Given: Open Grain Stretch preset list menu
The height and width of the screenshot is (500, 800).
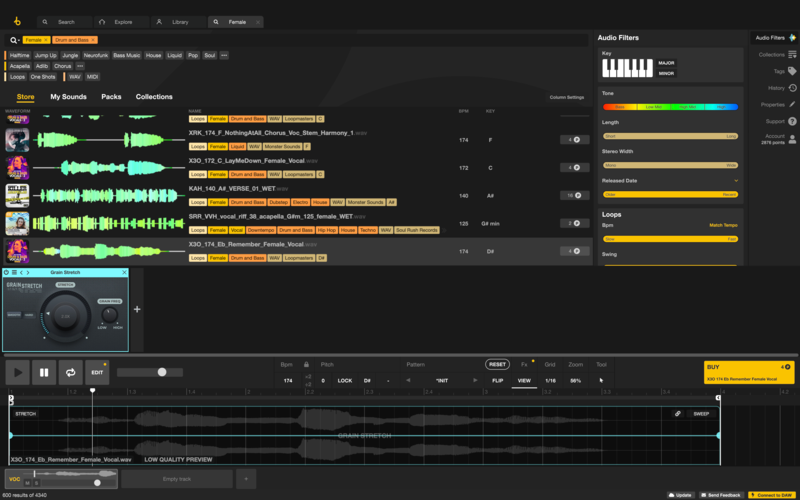Looking at the screenshot, I should [14, 272].
